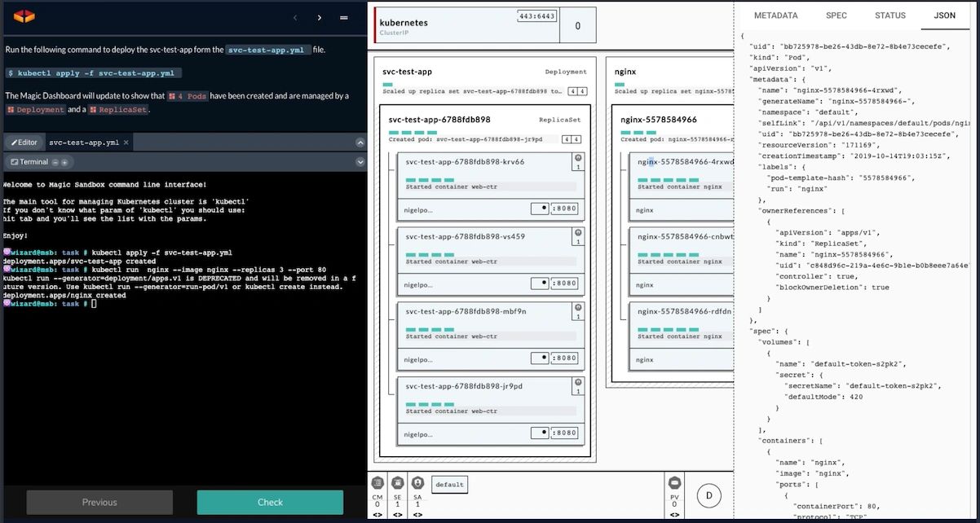Focus the terminal command prompt
Image resolution: width=980 pixels, height=523 pixels.
[94, 303]
